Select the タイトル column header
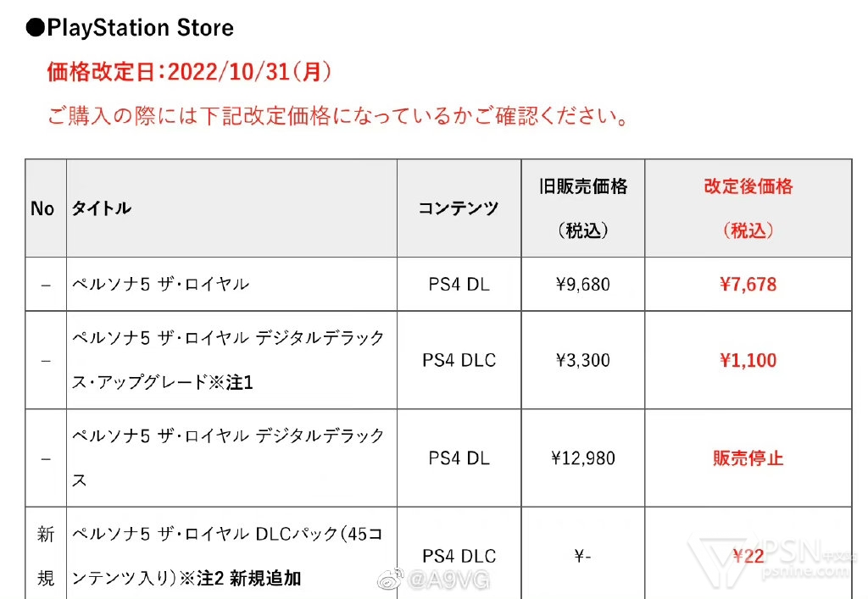The height and width of the screenshot is (599, 868). (101, 208)
